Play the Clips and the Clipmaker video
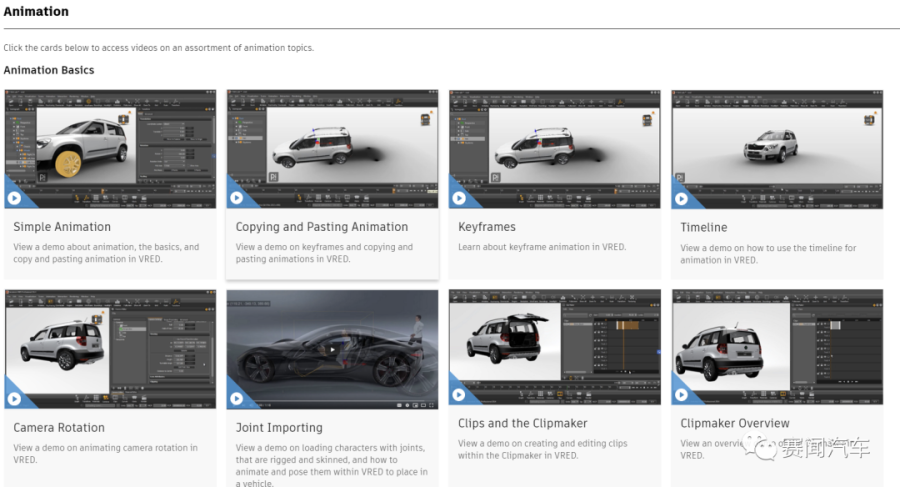This screenshot has height=487, width=900. (459, 393)
